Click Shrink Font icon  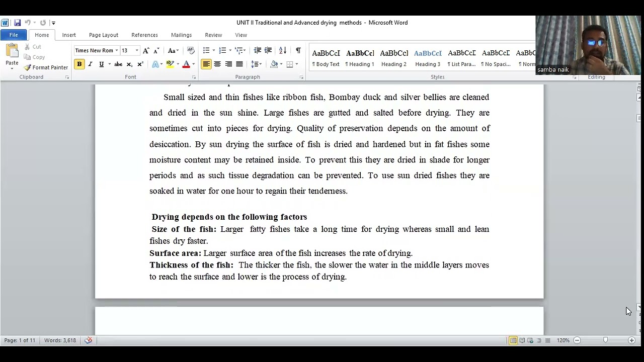tap(156, 50)
